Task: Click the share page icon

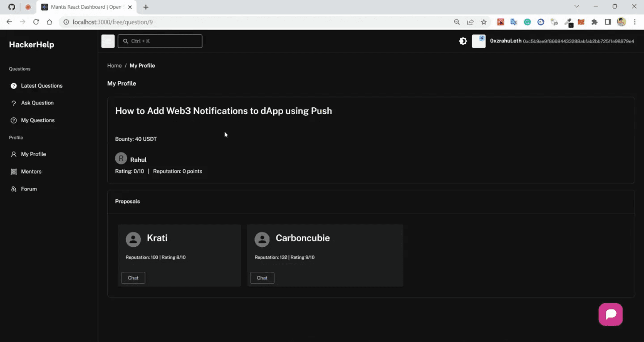Action: tap(470, 22)
